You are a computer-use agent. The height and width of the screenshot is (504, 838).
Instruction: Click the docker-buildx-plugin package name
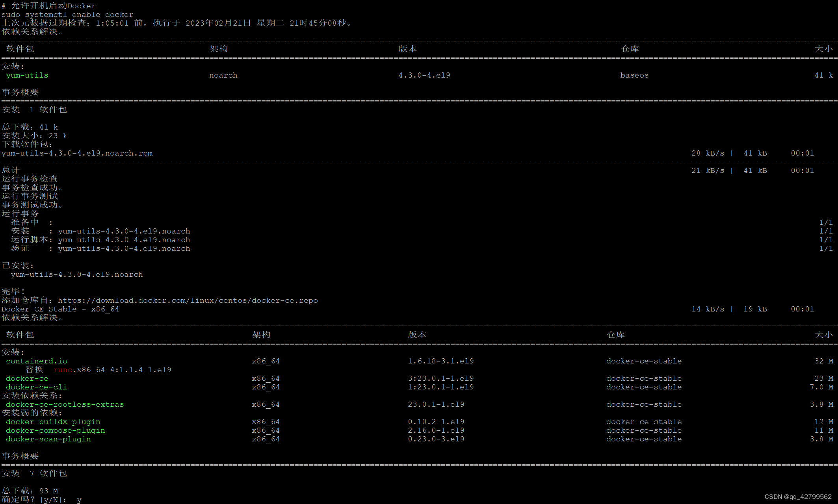coord(53,422)
